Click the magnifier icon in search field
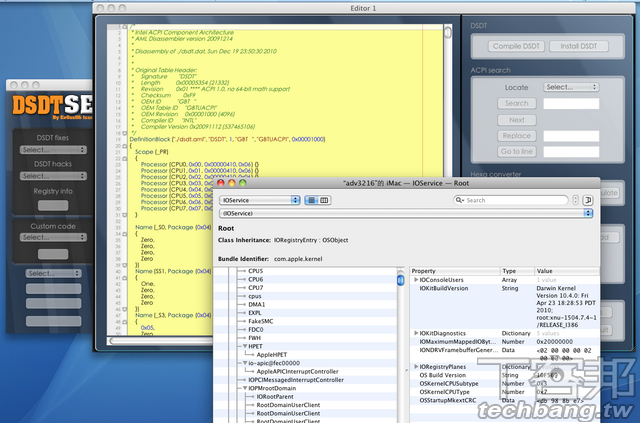Viewport: 640px width, 423px height. coord(458,200)
